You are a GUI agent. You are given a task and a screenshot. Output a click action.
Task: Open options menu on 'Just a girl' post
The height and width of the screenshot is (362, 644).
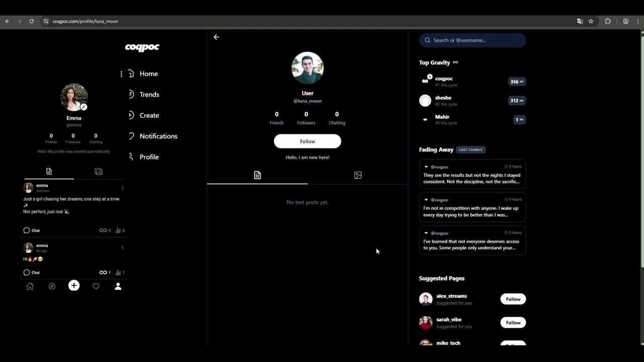(x=122, y=188)
